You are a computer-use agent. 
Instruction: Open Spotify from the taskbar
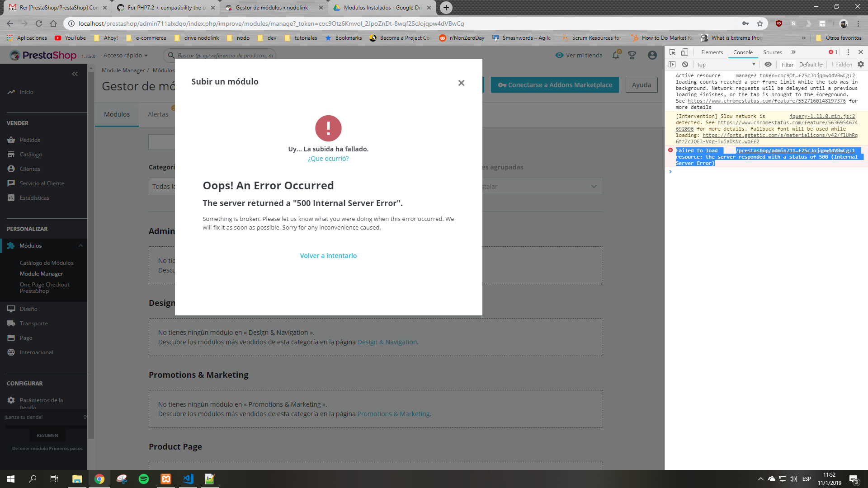(x=144, y=479)
